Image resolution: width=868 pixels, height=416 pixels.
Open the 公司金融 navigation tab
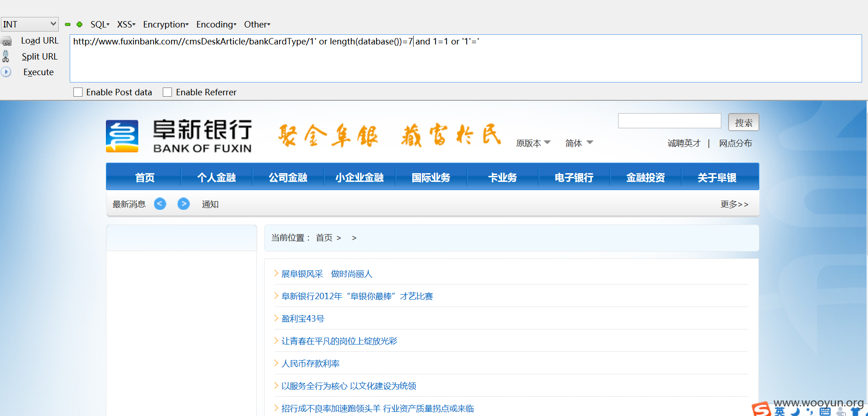click(288, 177)
